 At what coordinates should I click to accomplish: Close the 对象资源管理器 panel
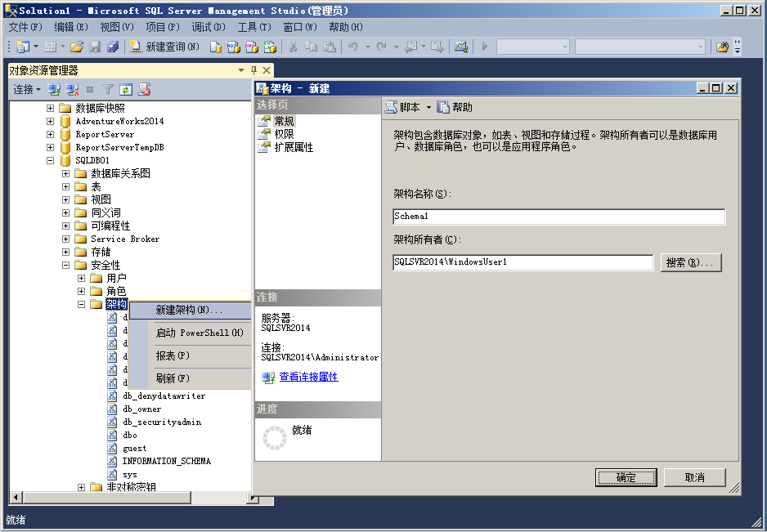tap(267, 70)
